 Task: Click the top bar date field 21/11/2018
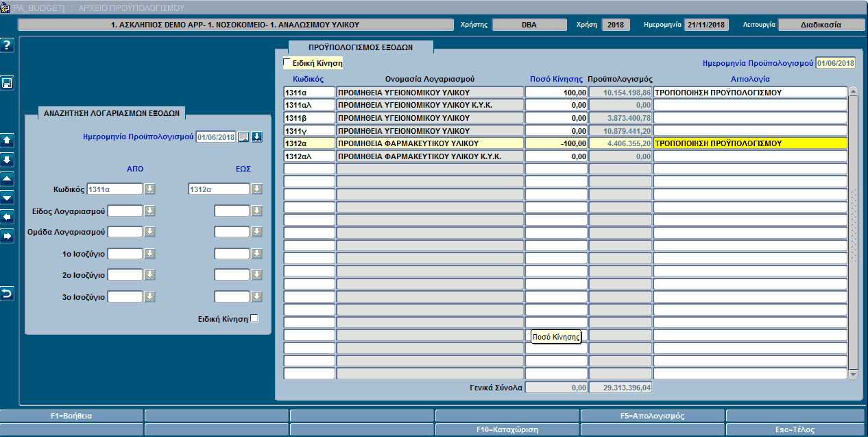706,25
